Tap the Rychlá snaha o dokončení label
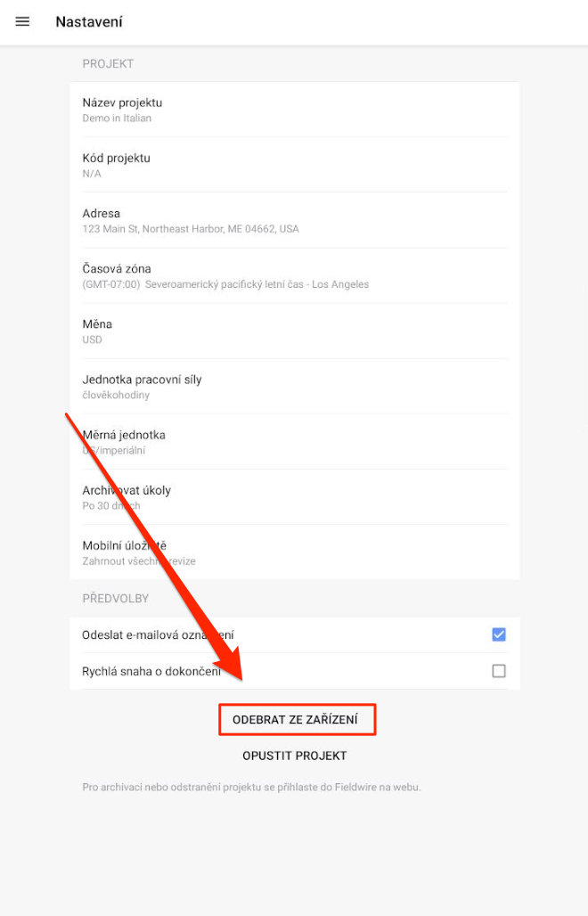Image resolution: width=588 pixels, height=916 pixels. tap(151, 671)
